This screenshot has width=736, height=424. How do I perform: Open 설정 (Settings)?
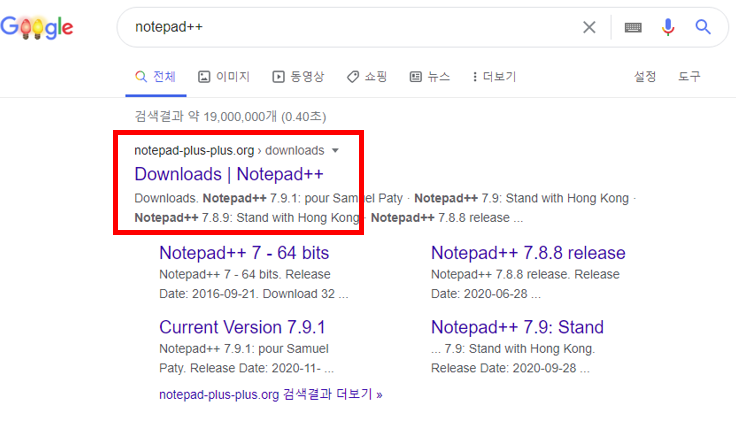point(645,76)
